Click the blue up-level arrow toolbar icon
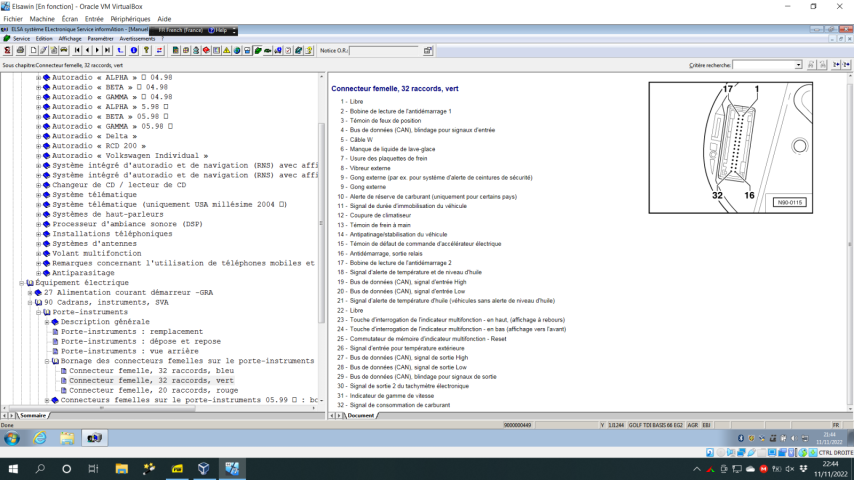The image size is (854, 480). point(120,50)
